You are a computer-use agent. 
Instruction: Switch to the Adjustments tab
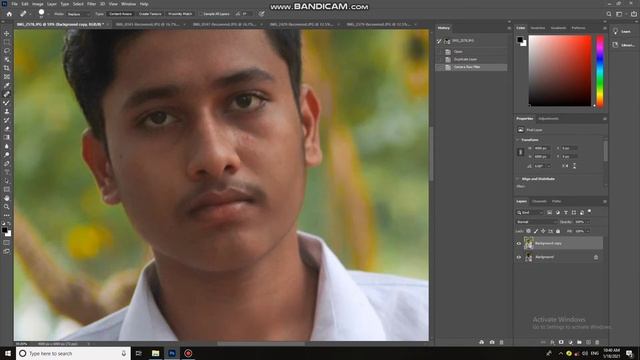click(x=548, y=119)
